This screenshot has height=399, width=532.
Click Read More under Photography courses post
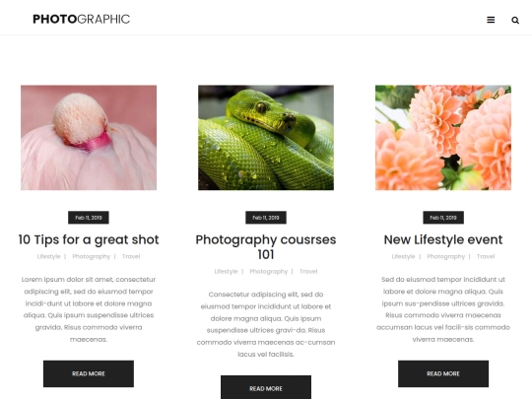click(266, 387)
